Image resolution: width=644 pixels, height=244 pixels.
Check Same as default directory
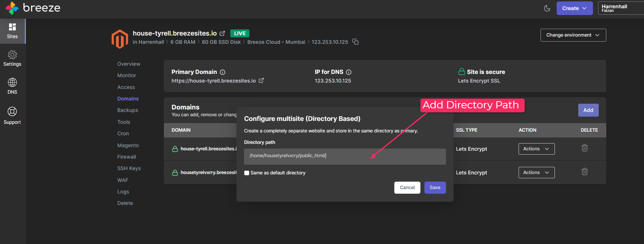(x=247, y=173)
